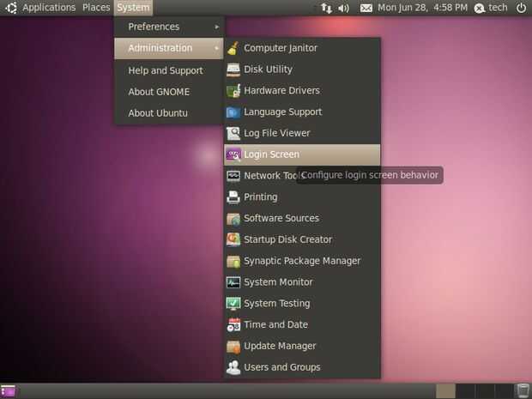Image resolution: width=532 pixels, height=399 pixels.
Task: Click the Language Support flag icon
Action: pos(233,112)
